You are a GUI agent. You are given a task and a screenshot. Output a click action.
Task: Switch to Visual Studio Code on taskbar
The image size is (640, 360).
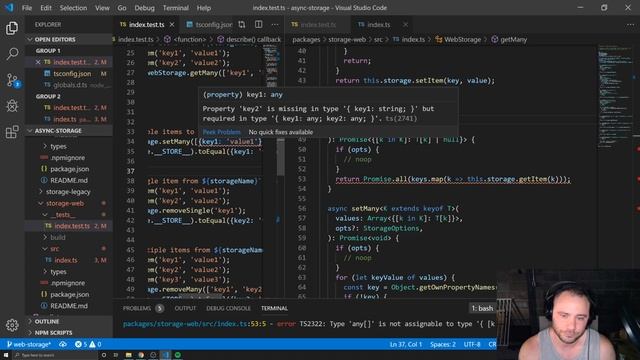click(165, 355)
